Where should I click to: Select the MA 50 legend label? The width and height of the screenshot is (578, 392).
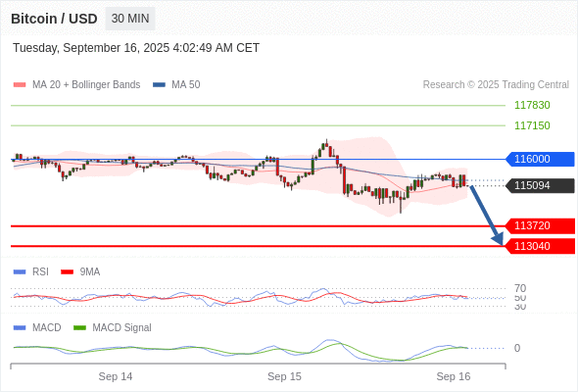coord(186,85)
